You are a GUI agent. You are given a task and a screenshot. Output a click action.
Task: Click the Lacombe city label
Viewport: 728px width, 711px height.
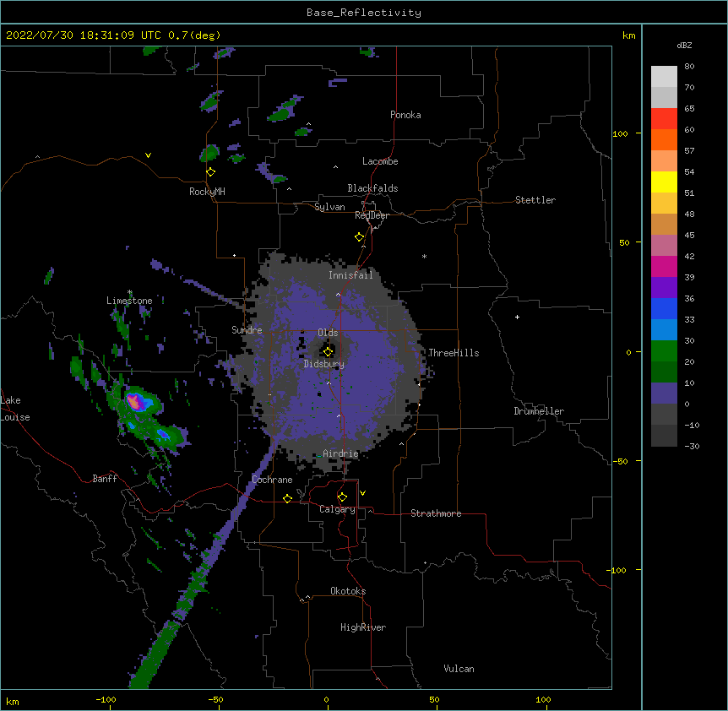[x=380, y=161]
